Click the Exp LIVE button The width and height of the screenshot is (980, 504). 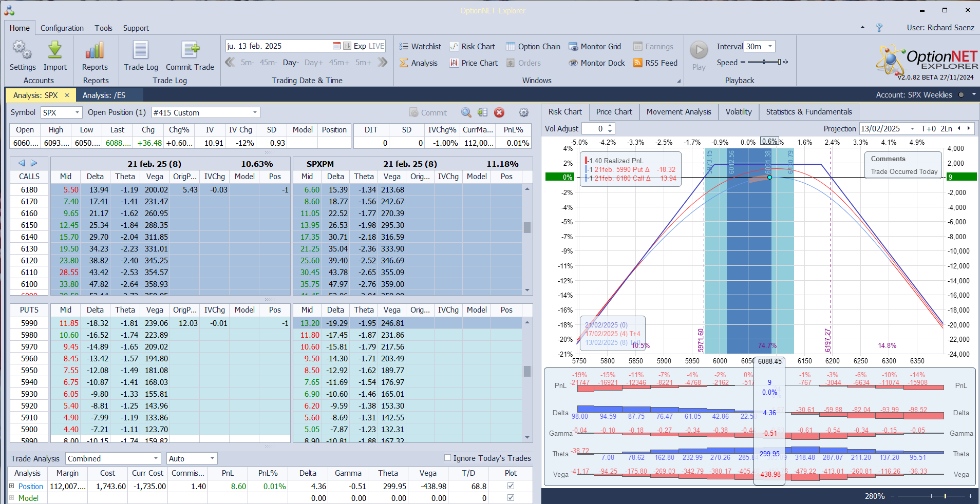click(364, 46)
